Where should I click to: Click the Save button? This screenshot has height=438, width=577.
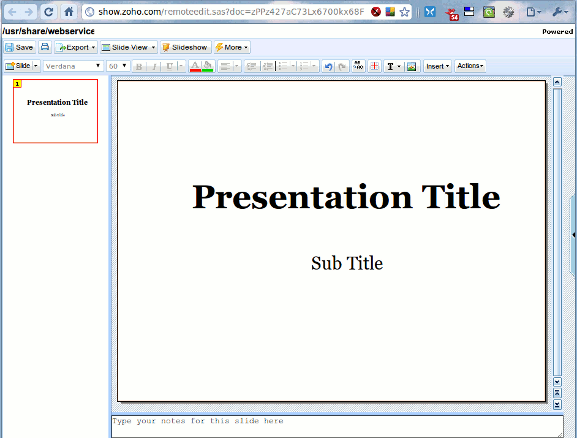[20, 47]
